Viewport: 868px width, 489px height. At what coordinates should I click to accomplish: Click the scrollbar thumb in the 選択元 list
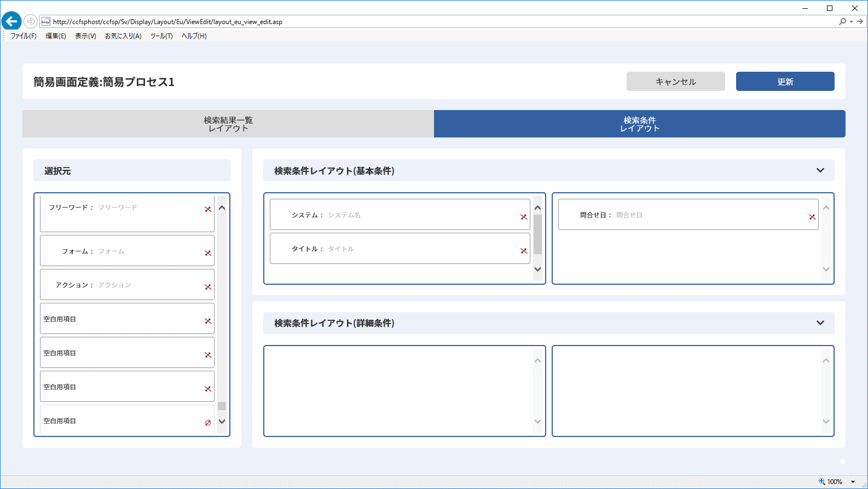(222, 406)
